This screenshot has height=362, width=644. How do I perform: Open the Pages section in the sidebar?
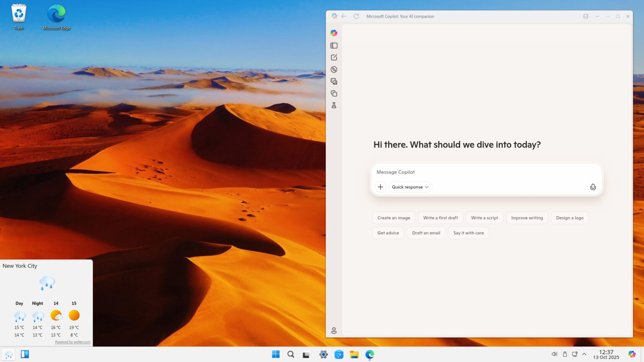pos(333,93)
